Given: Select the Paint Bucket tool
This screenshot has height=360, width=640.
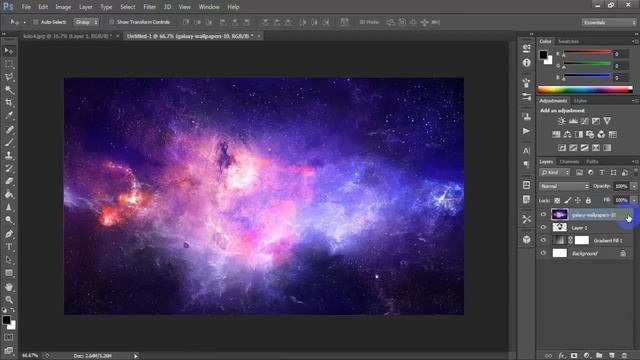Looking at the screenshot, I should coord(9,194).
